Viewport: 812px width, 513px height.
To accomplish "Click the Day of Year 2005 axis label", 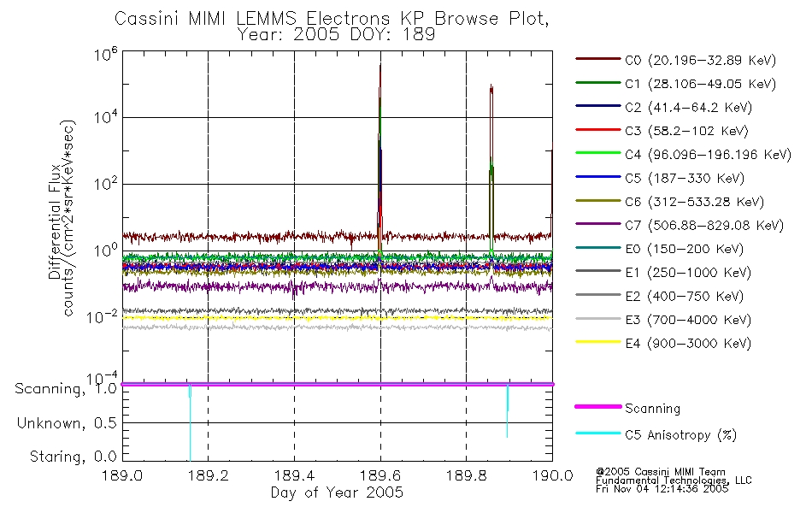I will pos(337,492).
